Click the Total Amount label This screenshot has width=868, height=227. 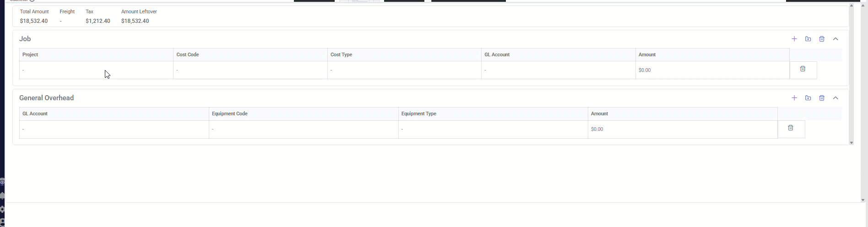[34, 11]
